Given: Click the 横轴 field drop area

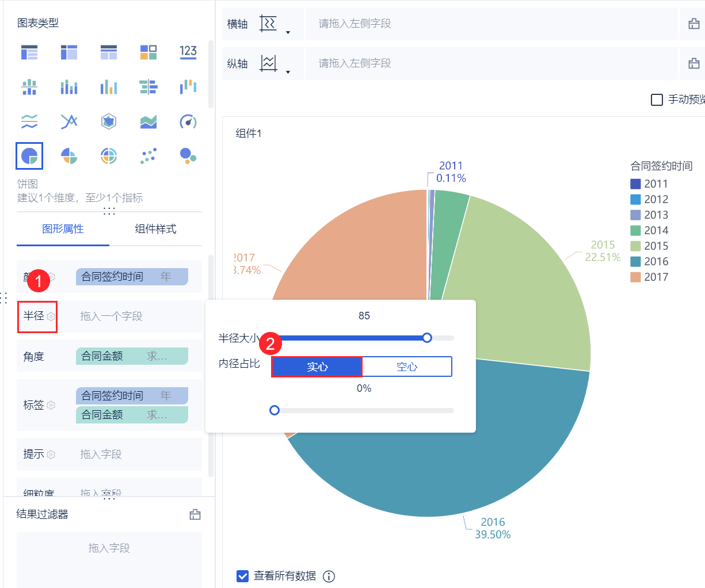Looking at the screenshot, I should [x=491, y=24].
